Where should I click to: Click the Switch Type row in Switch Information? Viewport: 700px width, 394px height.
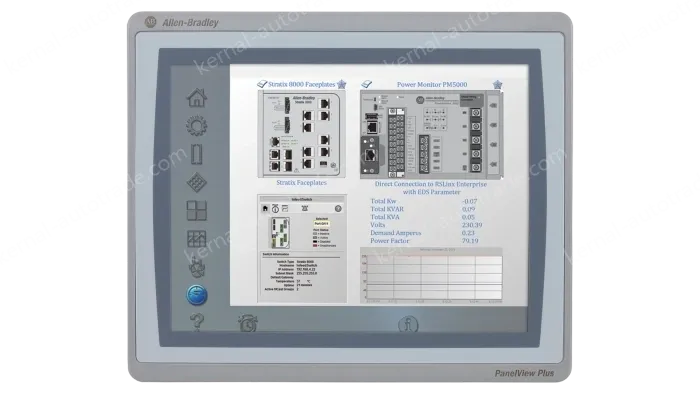(x=295, y=261)
